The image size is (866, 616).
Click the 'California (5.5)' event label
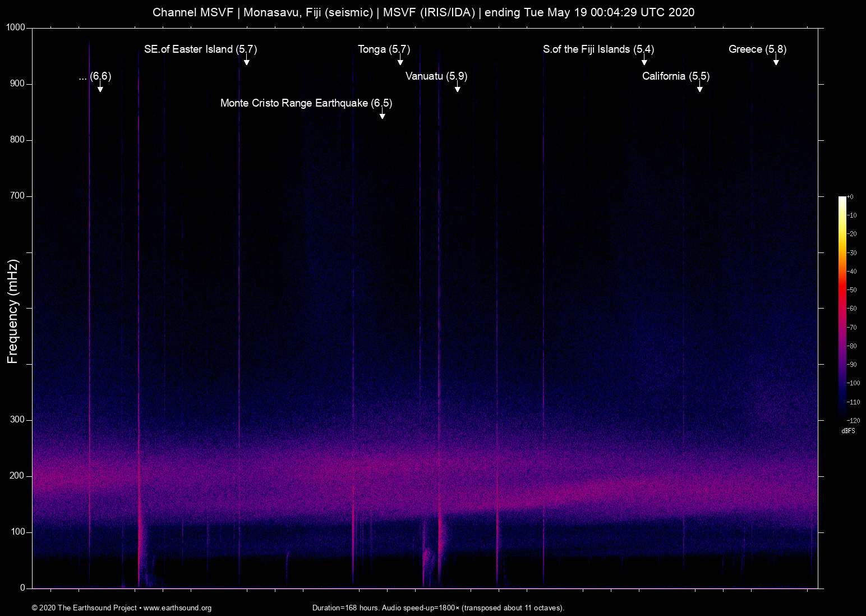[676, 76]
